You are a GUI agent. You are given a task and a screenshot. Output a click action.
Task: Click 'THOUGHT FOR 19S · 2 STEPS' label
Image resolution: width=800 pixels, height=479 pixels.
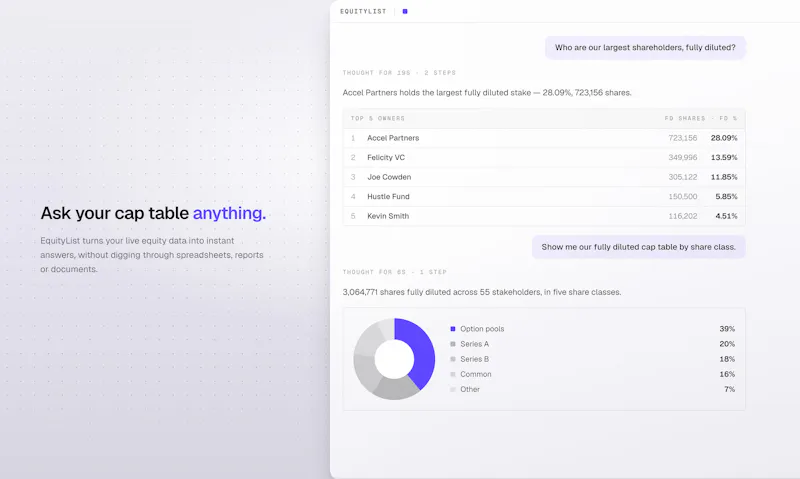pyautogui.click(x=399, y=73)
